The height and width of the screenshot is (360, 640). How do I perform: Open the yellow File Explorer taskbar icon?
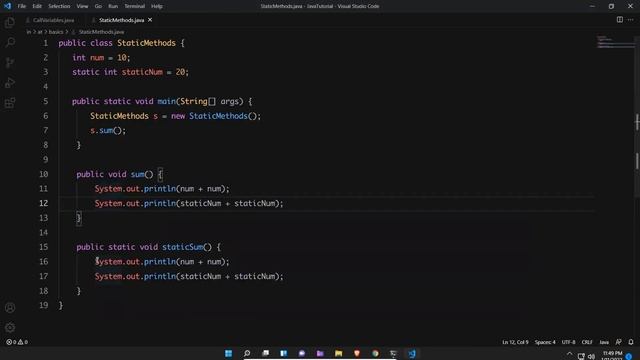(x=338, y=353)
